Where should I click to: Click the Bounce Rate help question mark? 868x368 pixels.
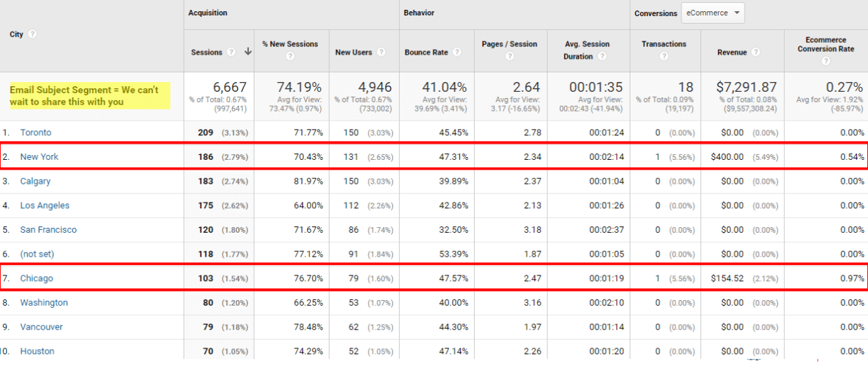click(x=456, y=52)
